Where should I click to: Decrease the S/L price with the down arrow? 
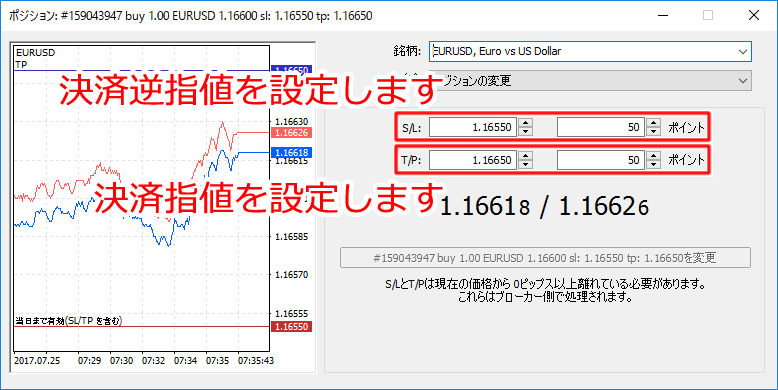tap(525, 131)
